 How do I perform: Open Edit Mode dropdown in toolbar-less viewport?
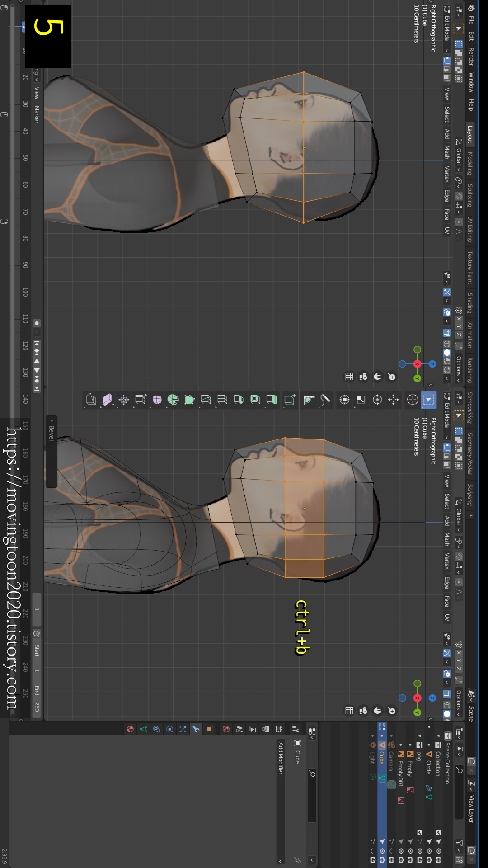tap(447, 29)
